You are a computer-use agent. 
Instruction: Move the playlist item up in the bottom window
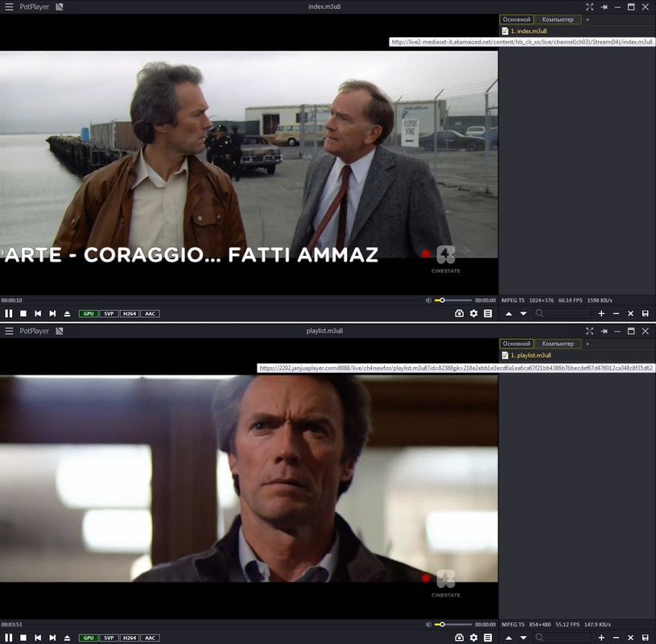tap(509, 638)
